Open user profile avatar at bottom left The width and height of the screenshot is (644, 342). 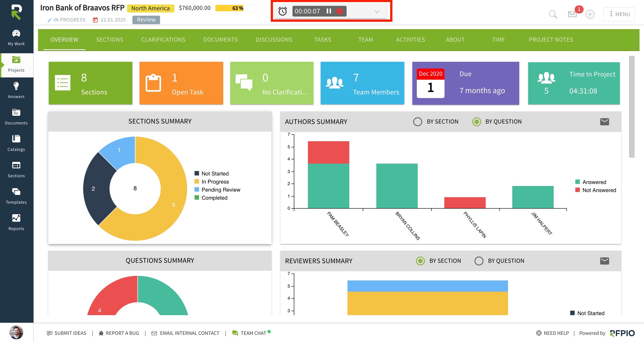(16, 332)
